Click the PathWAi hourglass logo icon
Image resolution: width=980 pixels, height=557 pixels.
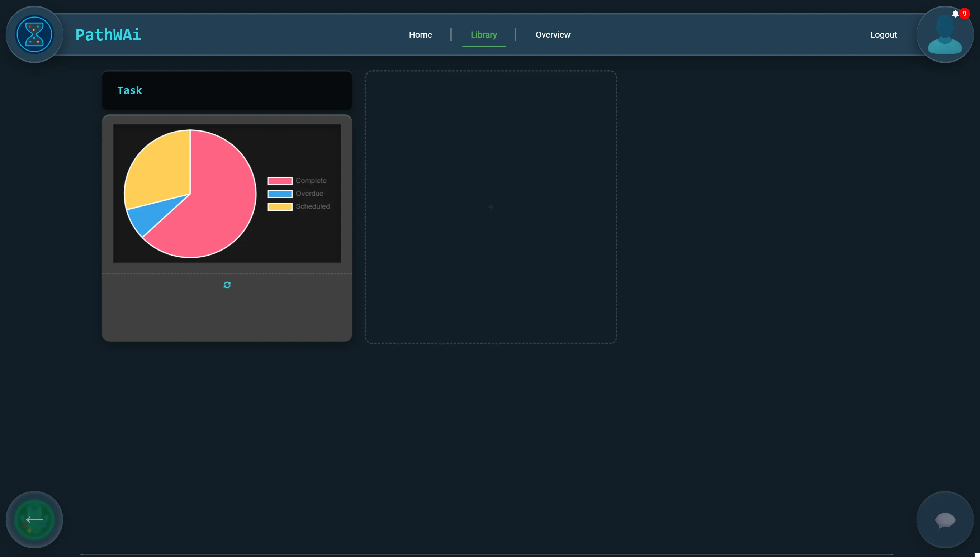pyautogui.click(x=34, y=34)
